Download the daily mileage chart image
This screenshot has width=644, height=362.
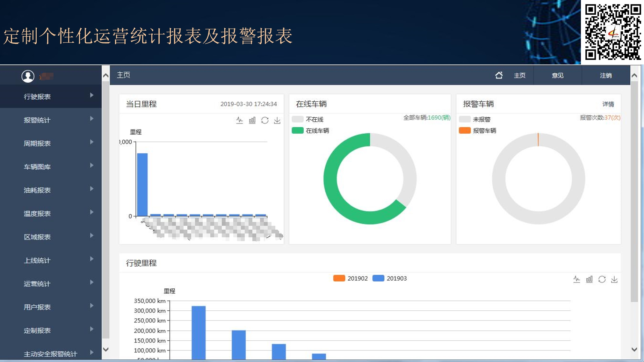pyautogui.click(x=277, y=120)
